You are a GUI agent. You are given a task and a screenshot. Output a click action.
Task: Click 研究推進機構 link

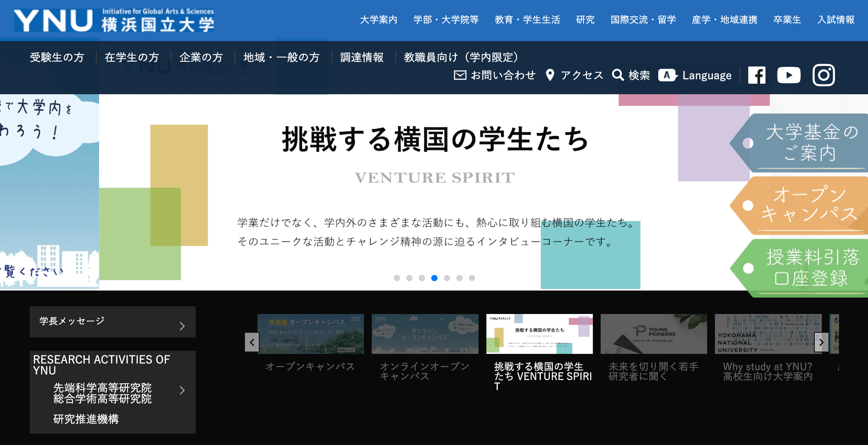pos(86,419)
